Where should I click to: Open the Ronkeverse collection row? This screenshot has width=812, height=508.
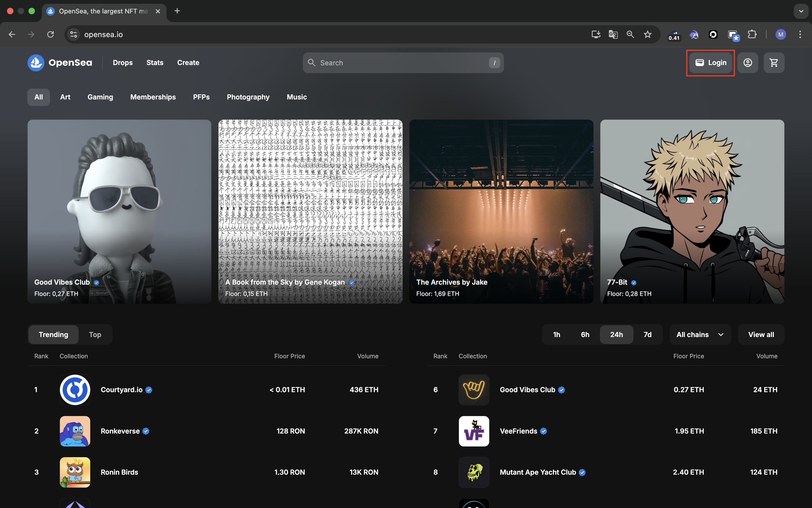[x=206, y=431]
